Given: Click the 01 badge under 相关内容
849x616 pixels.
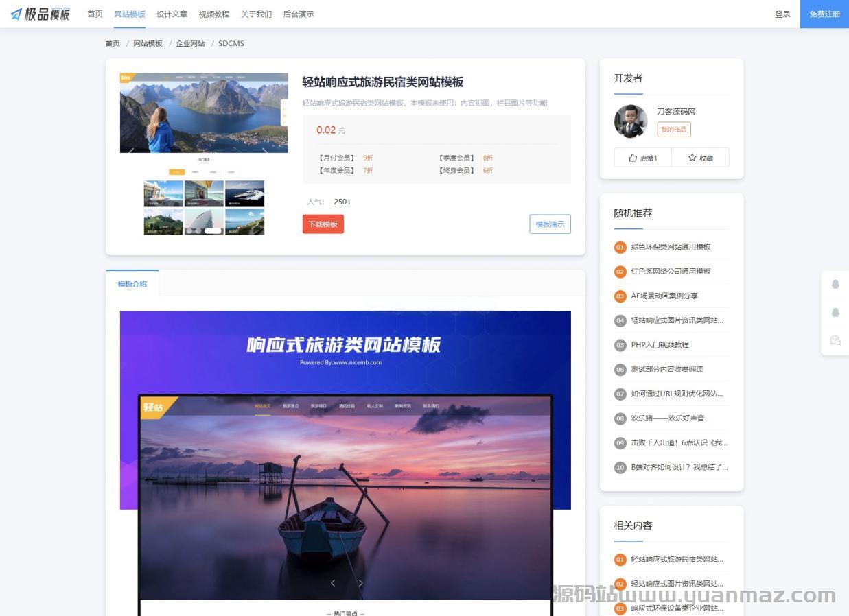Looking at the screenshot, I should (x=620, y=560).
